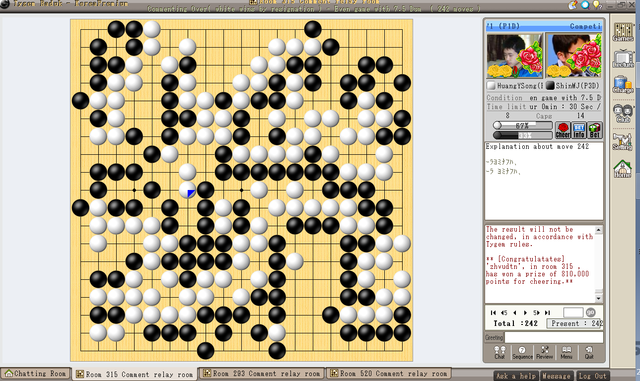This screenshot has height=381, width=640.
Task: Jump to last move
Action: [547, 312]
